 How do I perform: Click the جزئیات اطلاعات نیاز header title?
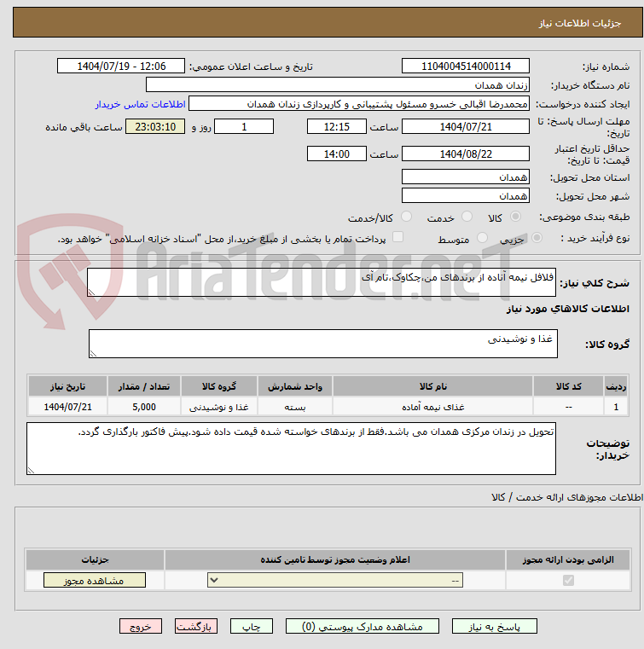tap(579, 23)
